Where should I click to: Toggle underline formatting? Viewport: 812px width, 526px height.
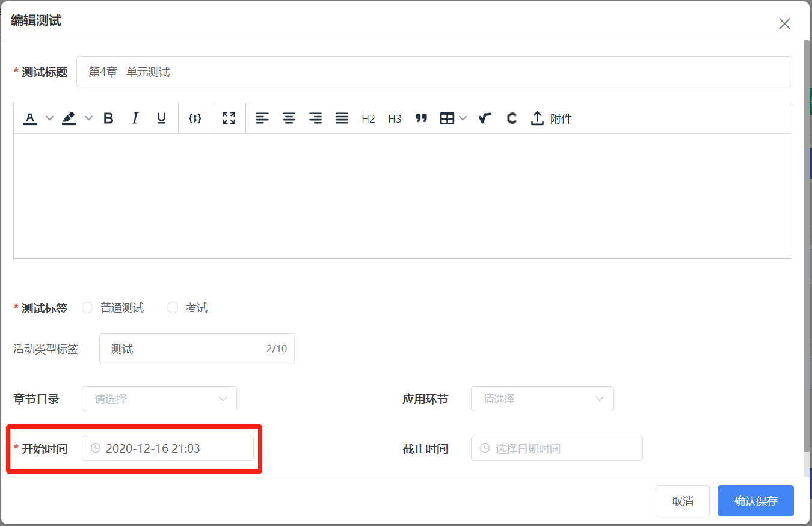click(x=161, y=118)
